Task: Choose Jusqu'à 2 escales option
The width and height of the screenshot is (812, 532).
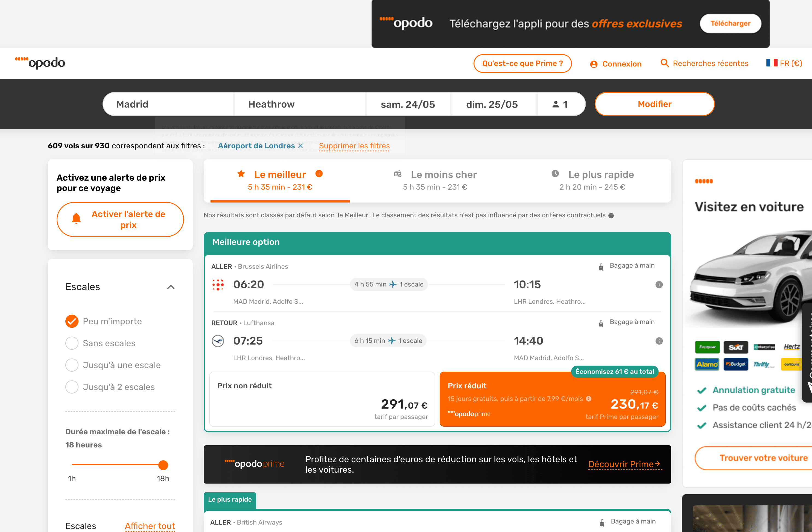Action: pyautogui.click(x=72, y=387)
